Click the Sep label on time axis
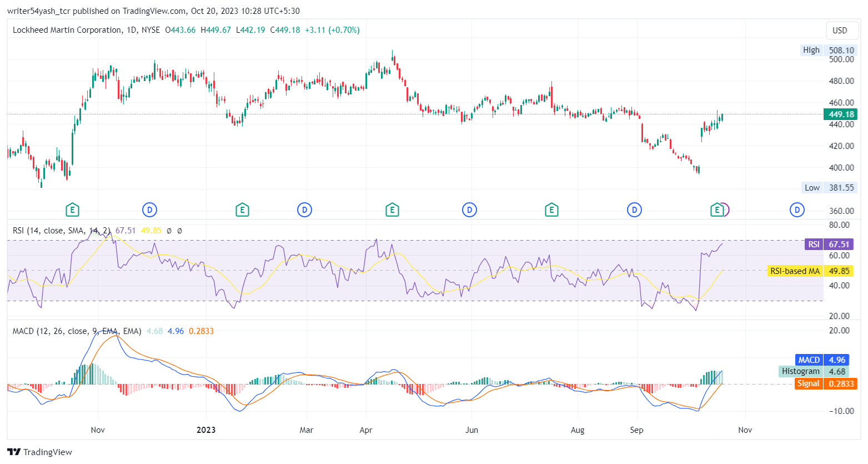 pos(636,430)
